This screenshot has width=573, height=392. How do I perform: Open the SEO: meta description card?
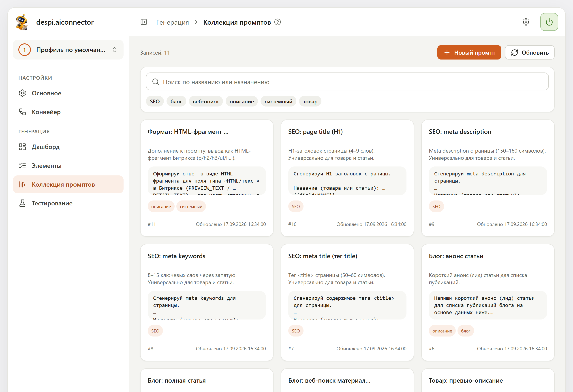coord(488,178)
